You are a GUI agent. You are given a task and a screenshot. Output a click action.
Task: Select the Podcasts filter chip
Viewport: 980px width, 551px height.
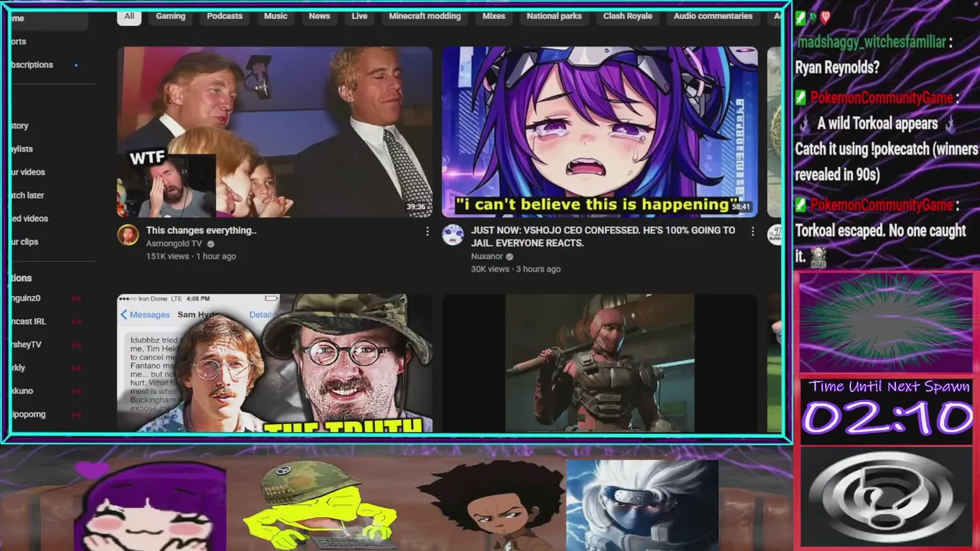pyautogui.click(x=224, y=16)
